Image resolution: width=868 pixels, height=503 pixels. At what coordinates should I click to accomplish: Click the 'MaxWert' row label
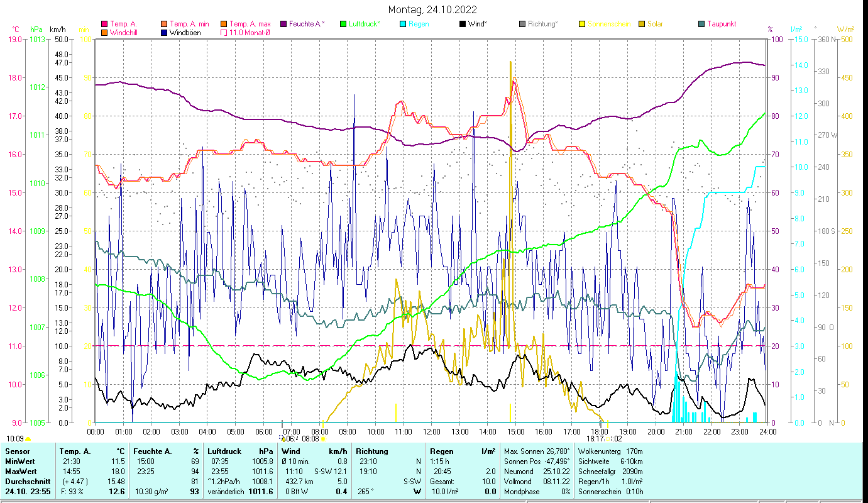point(20,472)
